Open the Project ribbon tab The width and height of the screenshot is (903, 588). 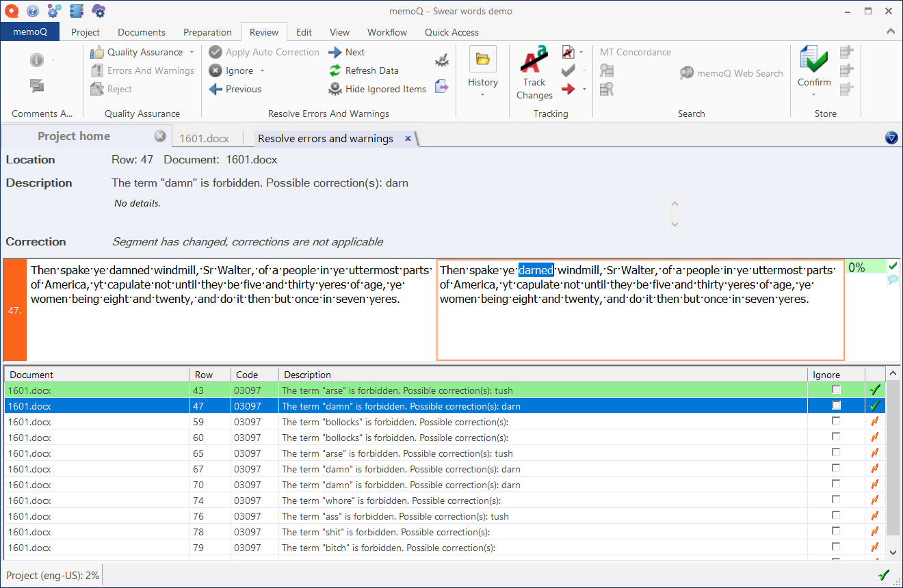click(x=86, y=32)
